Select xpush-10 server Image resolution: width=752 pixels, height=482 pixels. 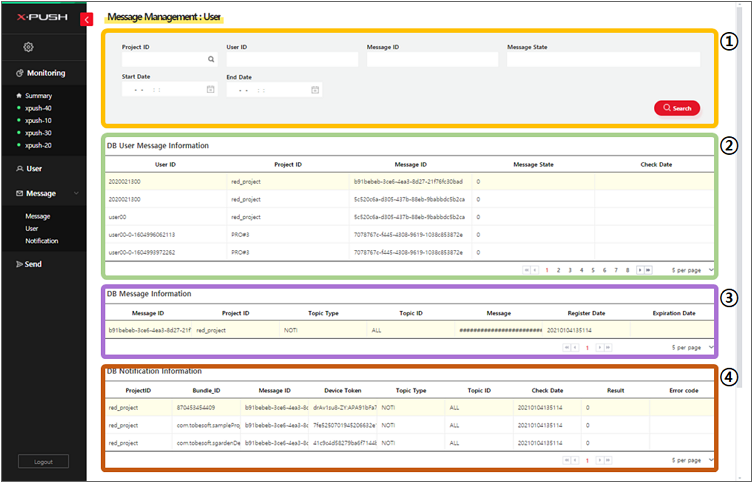coord(38,121)
